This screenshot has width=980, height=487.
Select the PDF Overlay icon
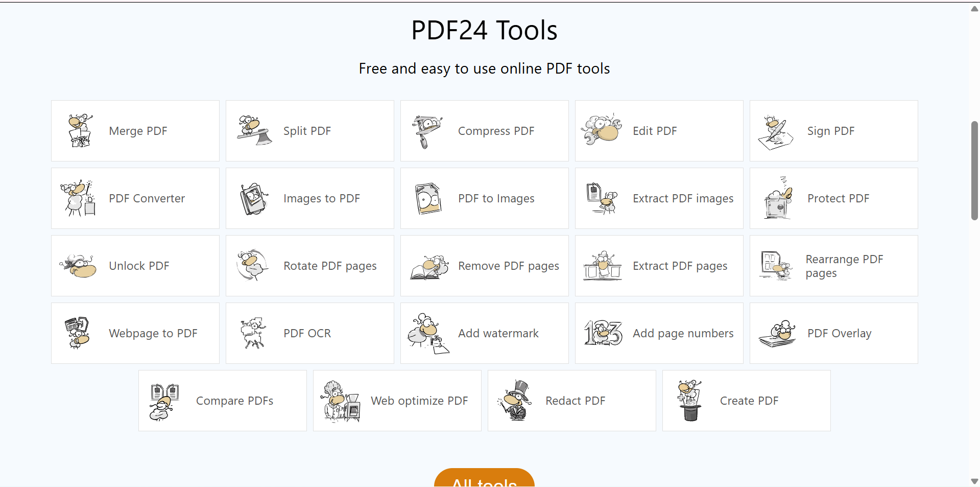click(777, 334)
